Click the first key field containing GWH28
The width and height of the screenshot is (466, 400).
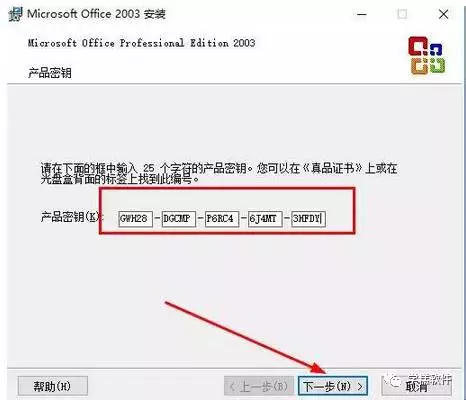[x=136, y=219]
